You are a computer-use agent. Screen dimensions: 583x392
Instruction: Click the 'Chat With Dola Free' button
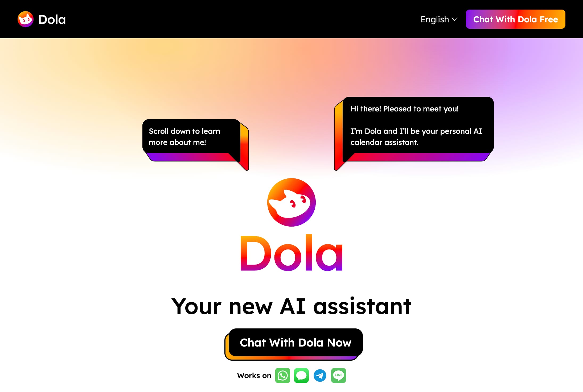[x=516, y=19]
